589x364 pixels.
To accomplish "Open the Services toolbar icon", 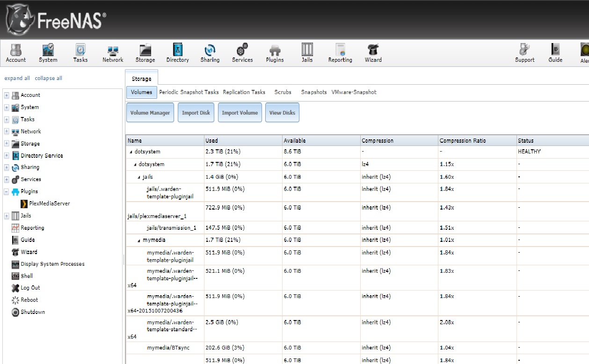I will (242, 53).
